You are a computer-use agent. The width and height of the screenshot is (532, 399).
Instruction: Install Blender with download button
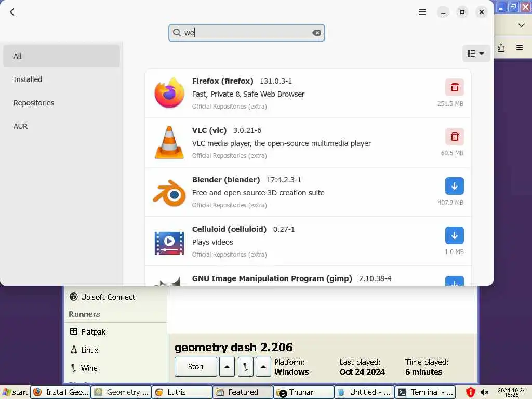[x=454, y=186]
